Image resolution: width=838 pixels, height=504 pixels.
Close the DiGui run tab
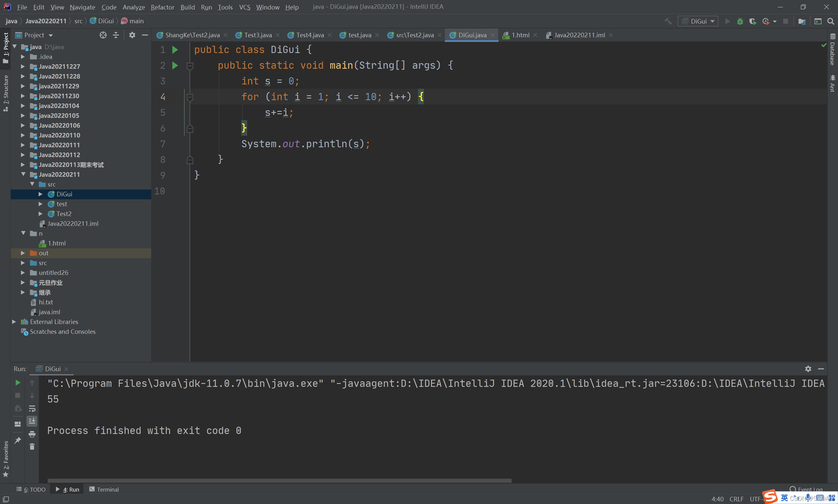point(66,369)
